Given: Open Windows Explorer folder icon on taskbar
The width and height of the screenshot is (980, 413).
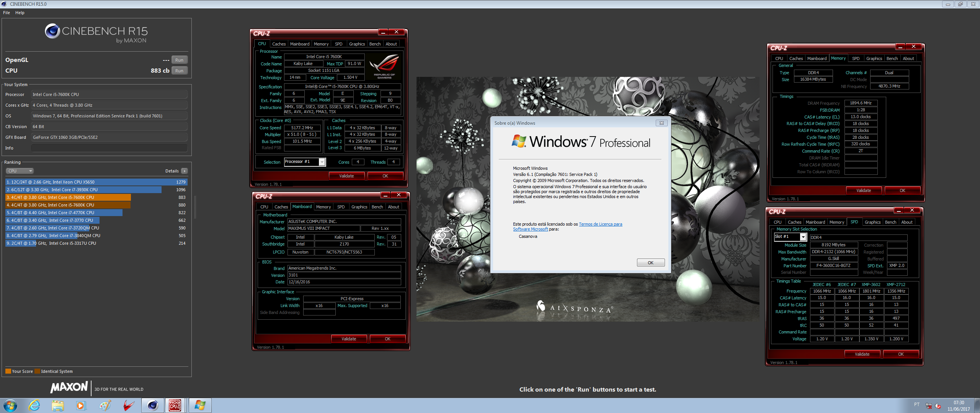Looking at the screenshot, I should [x=58, y=405].
